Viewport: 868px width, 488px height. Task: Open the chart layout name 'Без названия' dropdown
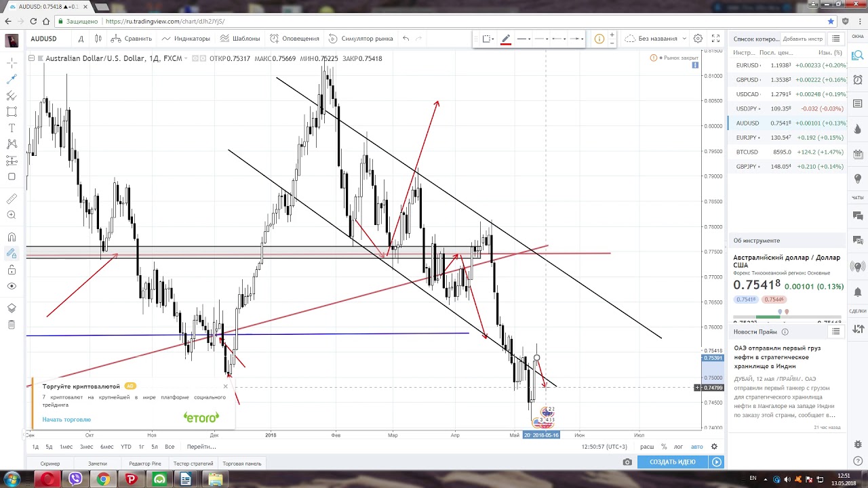[656, 39]
